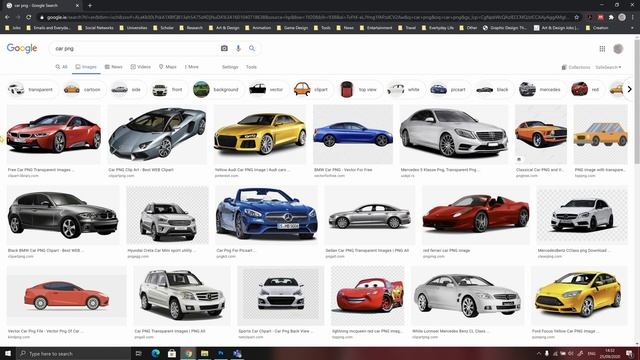Switch to News tab
Image resolution: width=640 pixels, height=360 pixels.
pyautogui.click(x=113, y=67)
